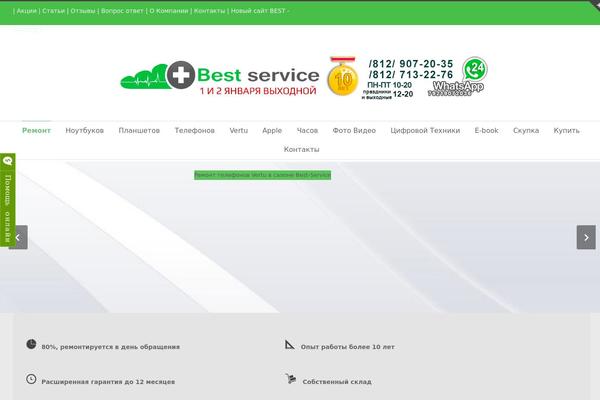Click text Опыт работы более 10 лет
Screen dimensions: 600x400
347,347
